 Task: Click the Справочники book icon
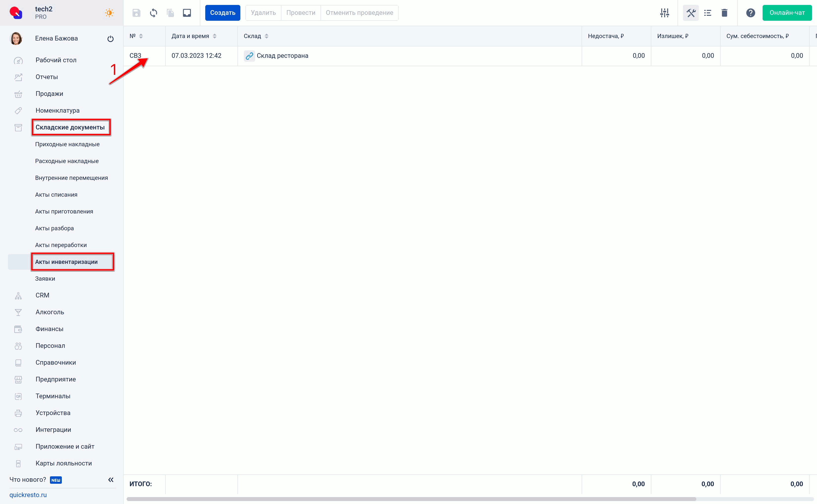(18, 363)
